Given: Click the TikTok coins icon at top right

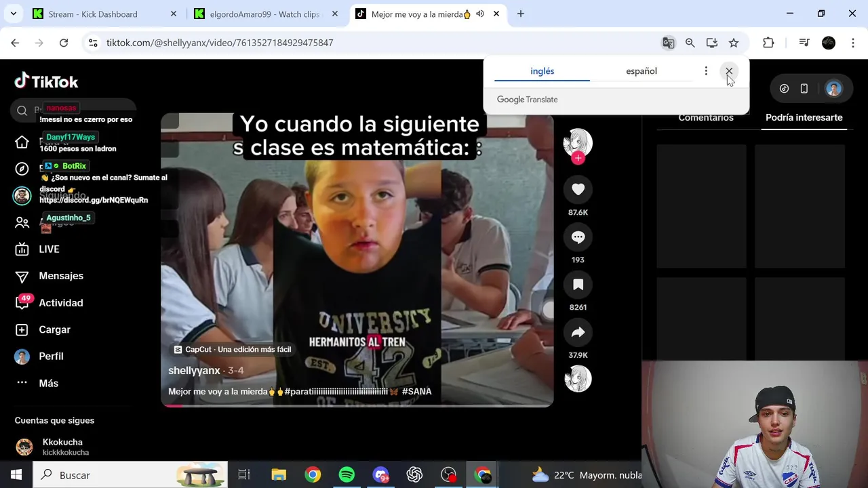Looking at the screenshot, I should [x=784, y=89].
